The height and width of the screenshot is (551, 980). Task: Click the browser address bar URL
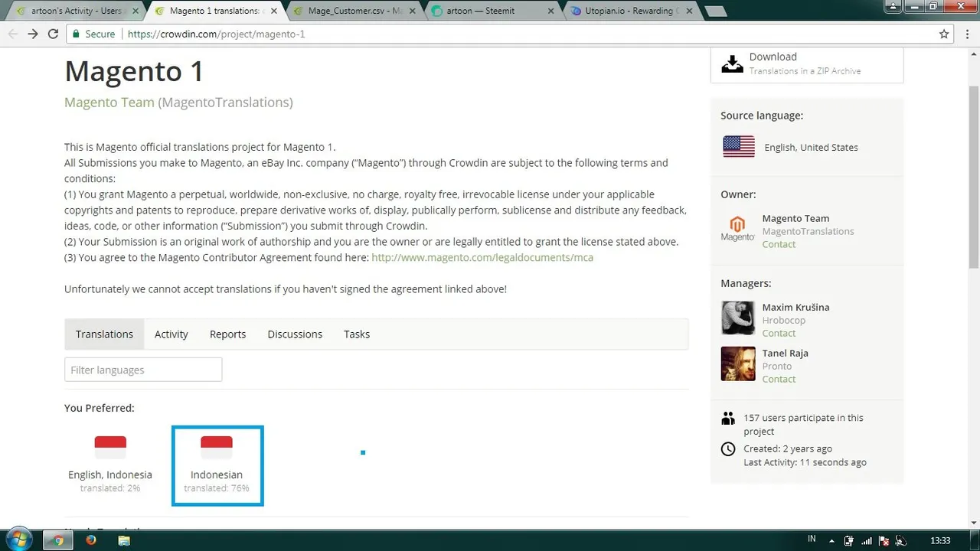click(216, 34)
